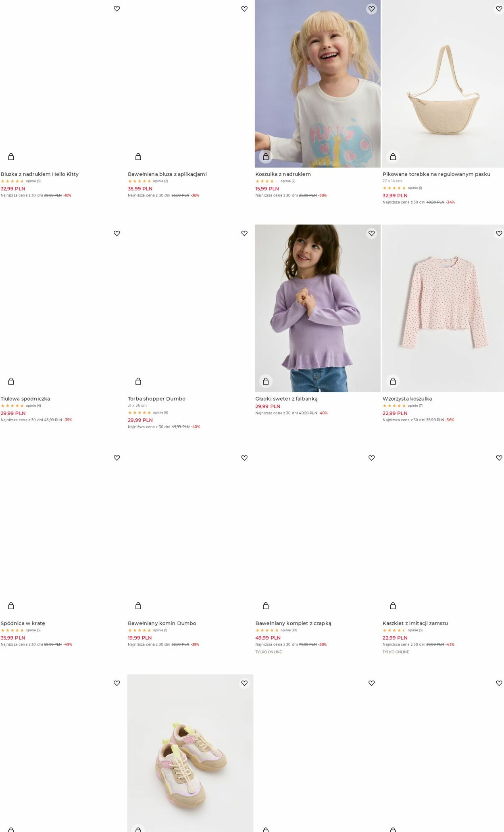Open Wzorzysta koszulka title
504x832 pixels.
[407, 399]
